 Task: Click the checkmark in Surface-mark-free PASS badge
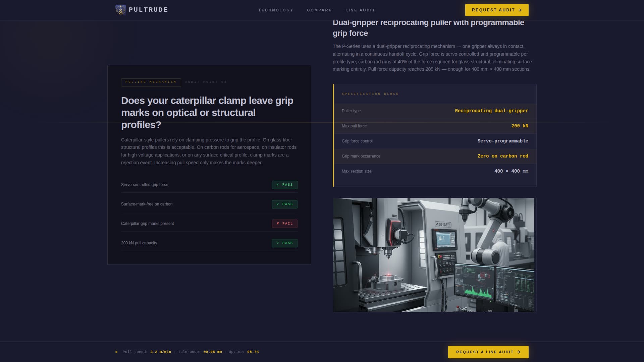pyautogui.click(x=278, y=204)
